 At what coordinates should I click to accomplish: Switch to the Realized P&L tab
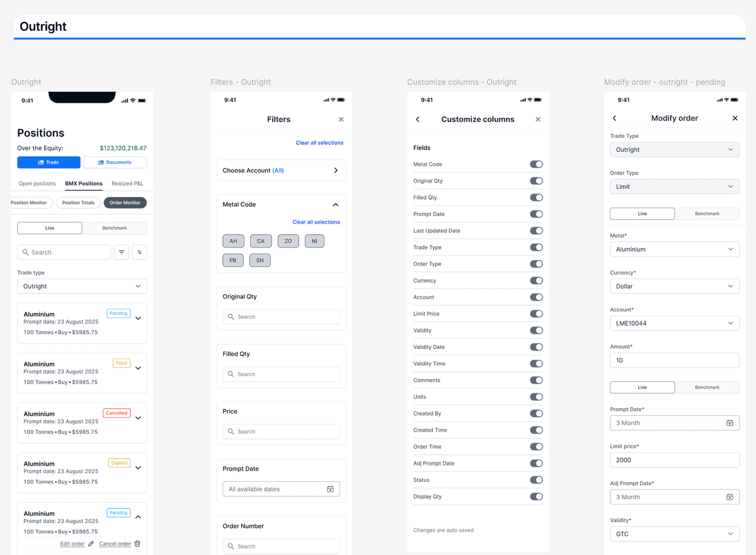(127, 183)
